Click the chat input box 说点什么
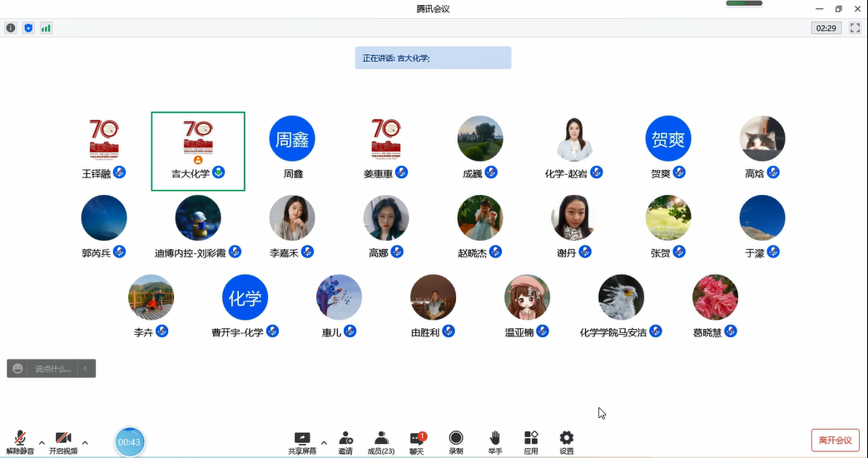Image resolution: width=868 pixels, height=458 pixels. pyautogui.click(x=52, y=368)
